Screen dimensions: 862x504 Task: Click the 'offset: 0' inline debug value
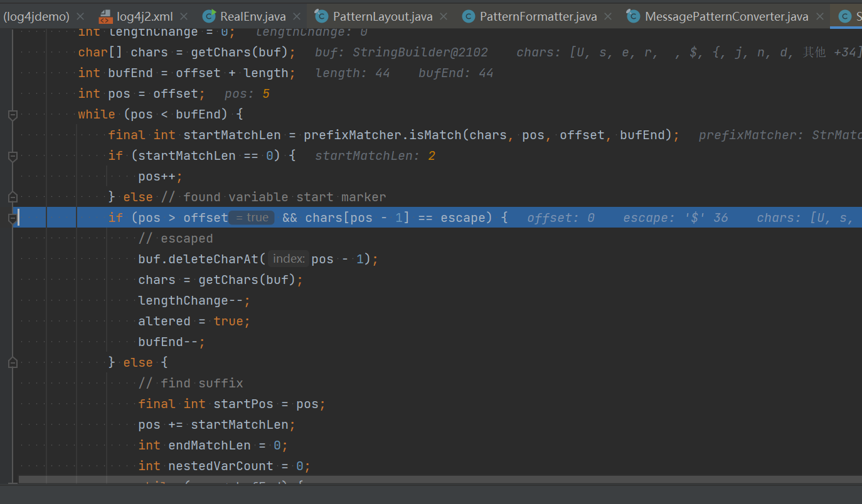(x=561, y=218)
